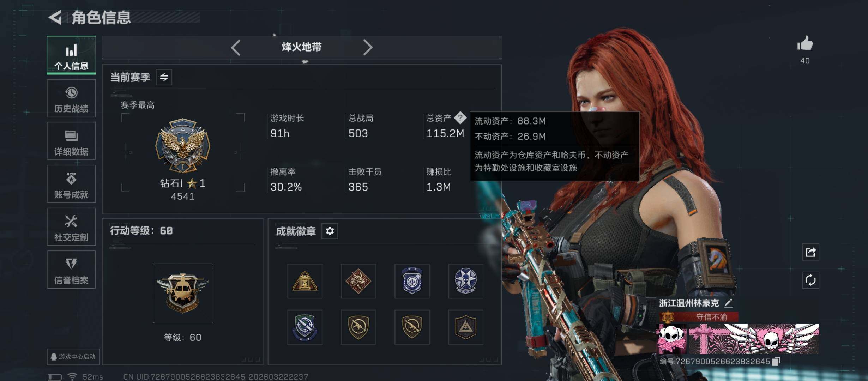Click the helicopter level 60 emblem
868x381 pixels.
click(183, 293)
